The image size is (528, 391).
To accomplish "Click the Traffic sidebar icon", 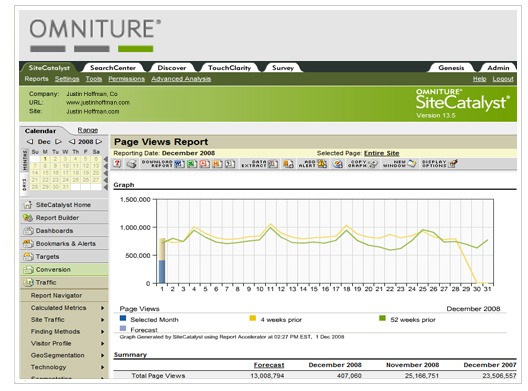I will [28, 282].
